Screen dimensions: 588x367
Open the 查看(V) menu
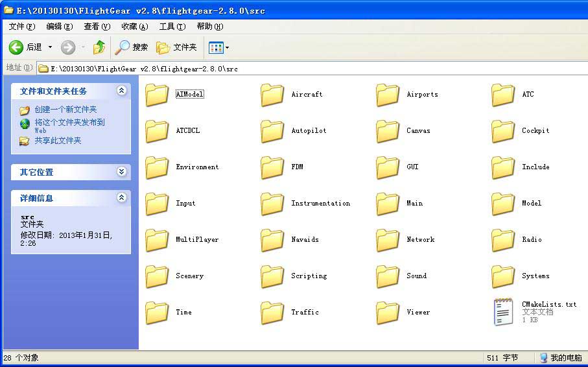point(97,27)
